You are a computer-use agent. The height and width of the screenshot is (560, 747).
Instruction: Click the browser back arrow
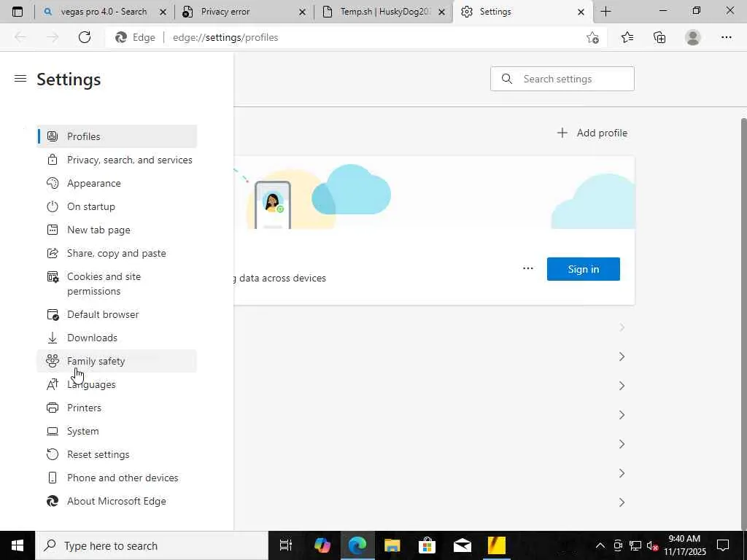point(20,38)
